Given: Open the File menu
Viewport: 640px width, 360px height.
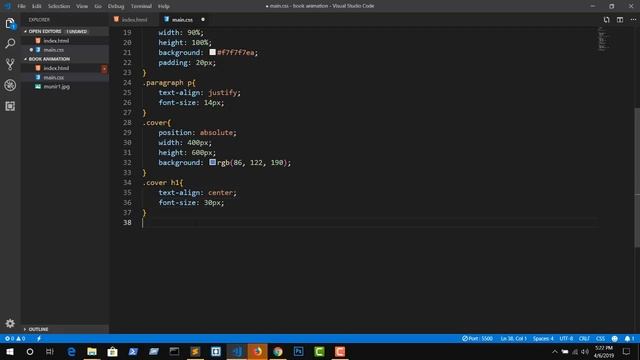Looking at the screenshot, I should pyautogui.click(x=21, y=6).
